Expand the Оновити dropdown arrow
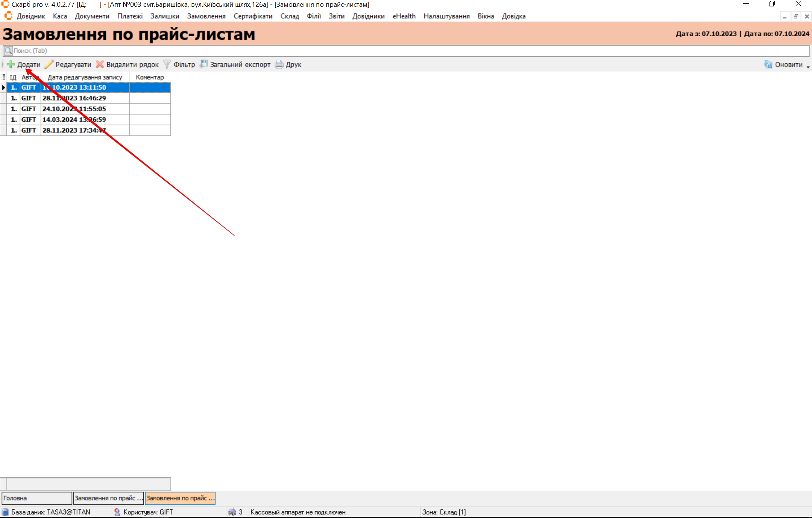Image resolution: width=812 pixels, height=518 pixels. coord(808,66)
